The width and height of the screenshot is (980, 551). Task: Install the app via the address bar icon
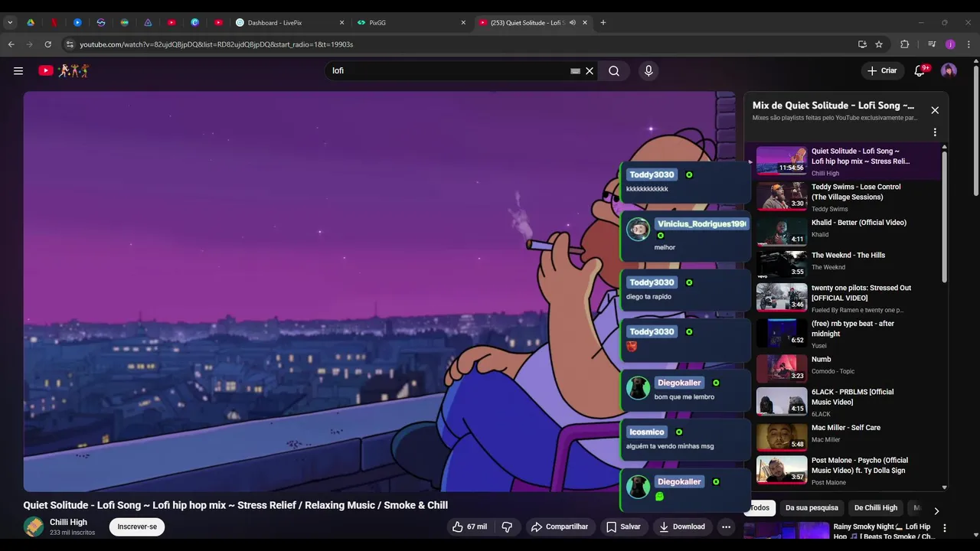(x=862, y=44)
